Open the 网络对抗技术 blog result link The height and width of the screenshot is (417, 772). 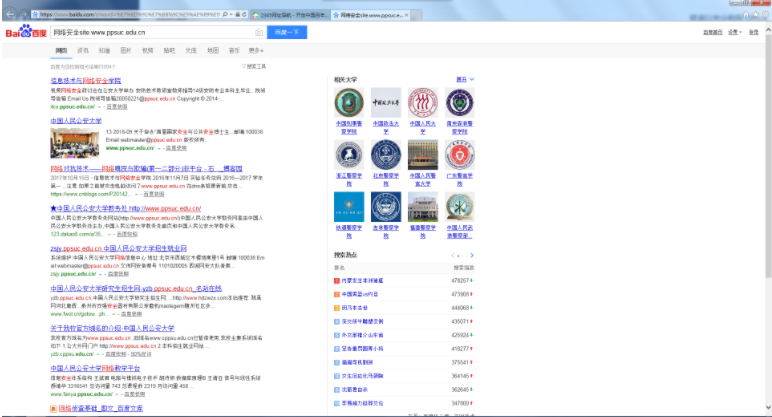tap(146, 168)
